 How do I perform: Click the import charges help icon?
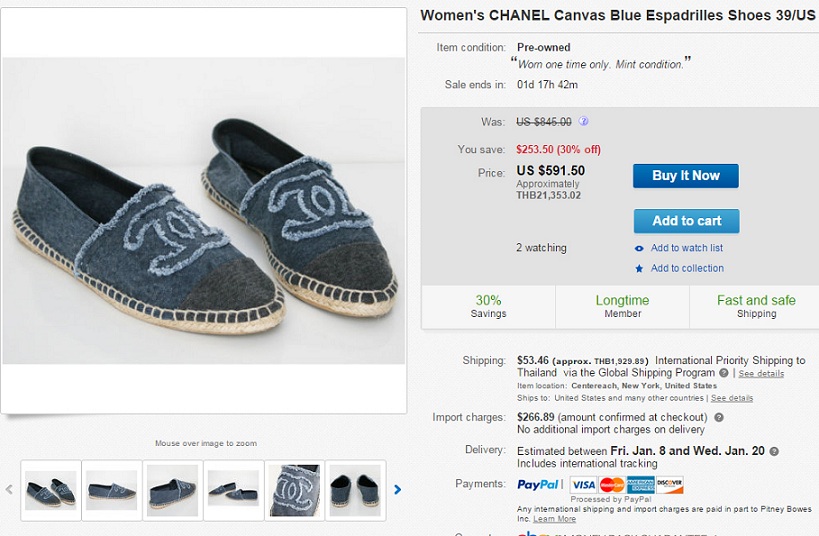719,417
